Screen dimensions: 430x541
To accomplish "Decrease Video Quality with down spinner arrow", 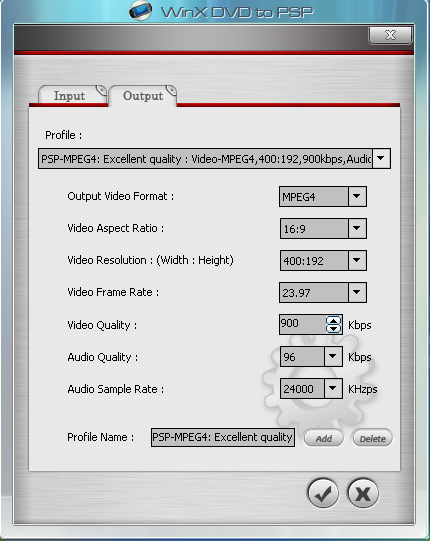I will tap(333, 328).
